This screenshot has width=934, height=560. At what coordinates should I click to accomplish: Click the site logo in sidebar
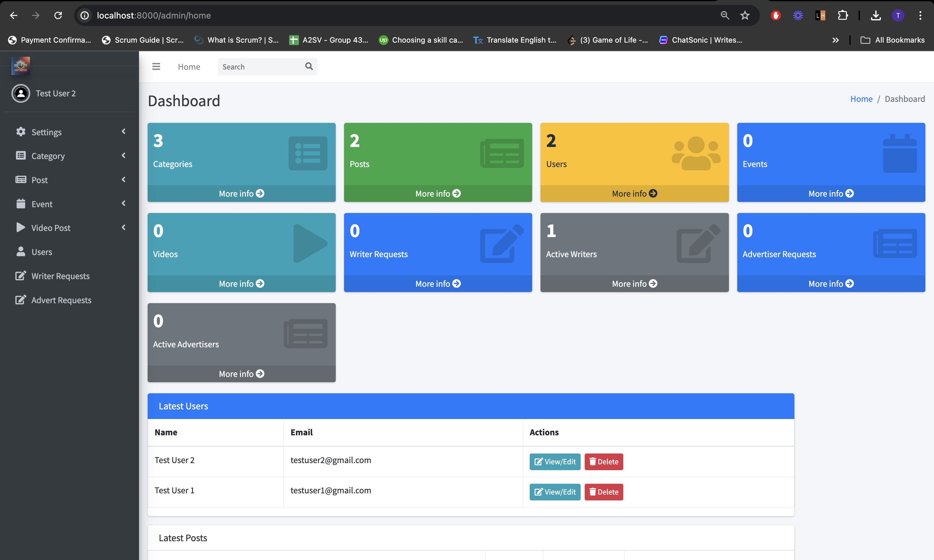pos(20,66)
